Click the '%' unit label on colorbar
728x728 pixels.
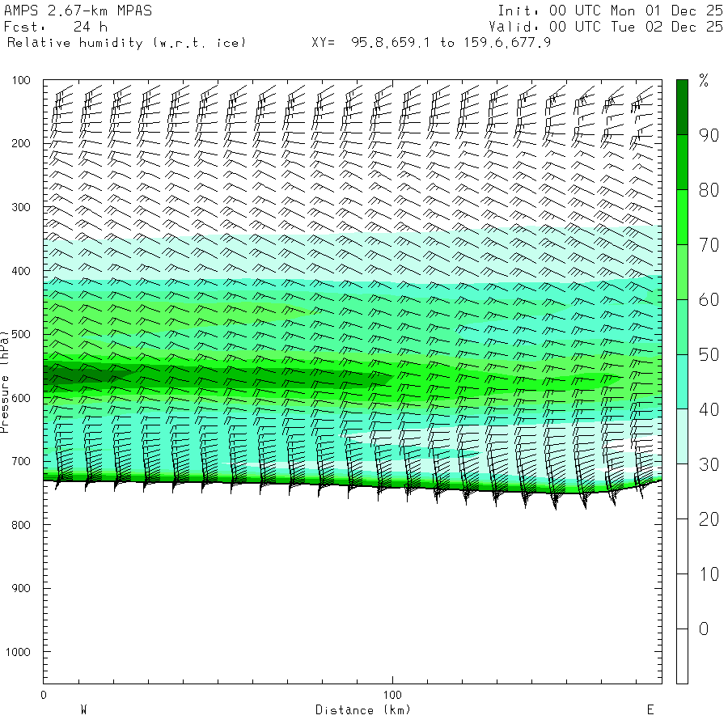click(x=704, y=81)
